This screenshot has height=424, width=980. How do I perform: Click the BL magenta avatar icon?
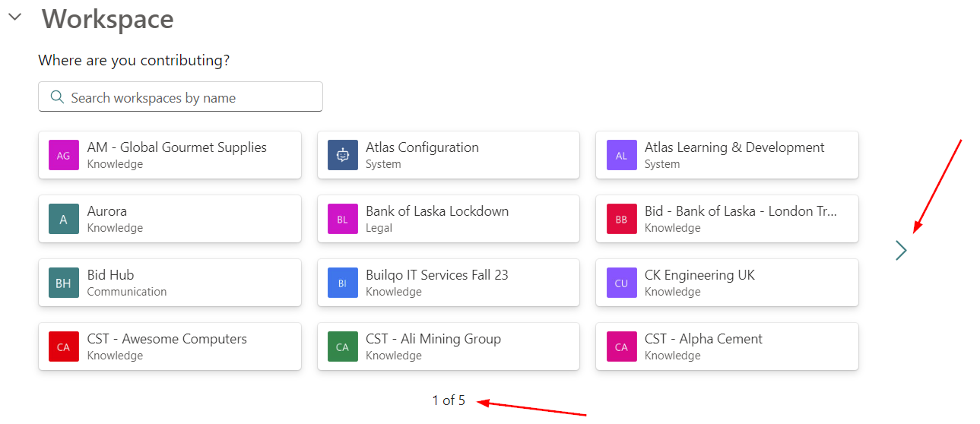pyautogui.click(x=342, y=219)
